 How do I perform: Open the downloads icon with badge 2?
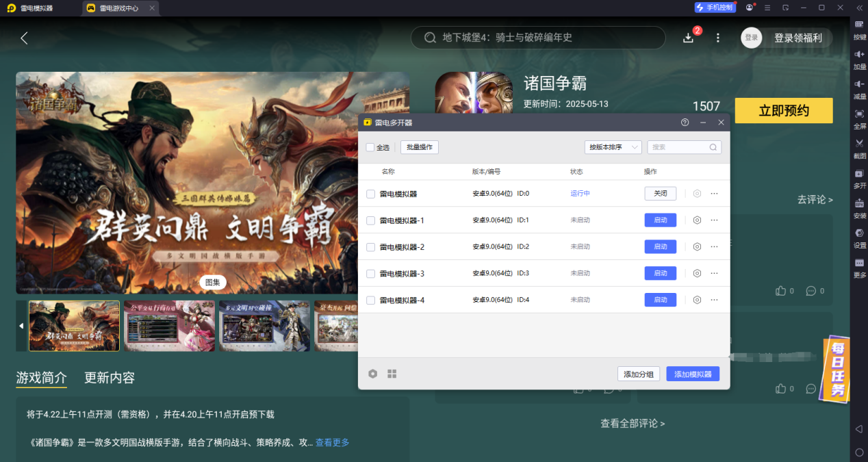[x=689, y=38]
